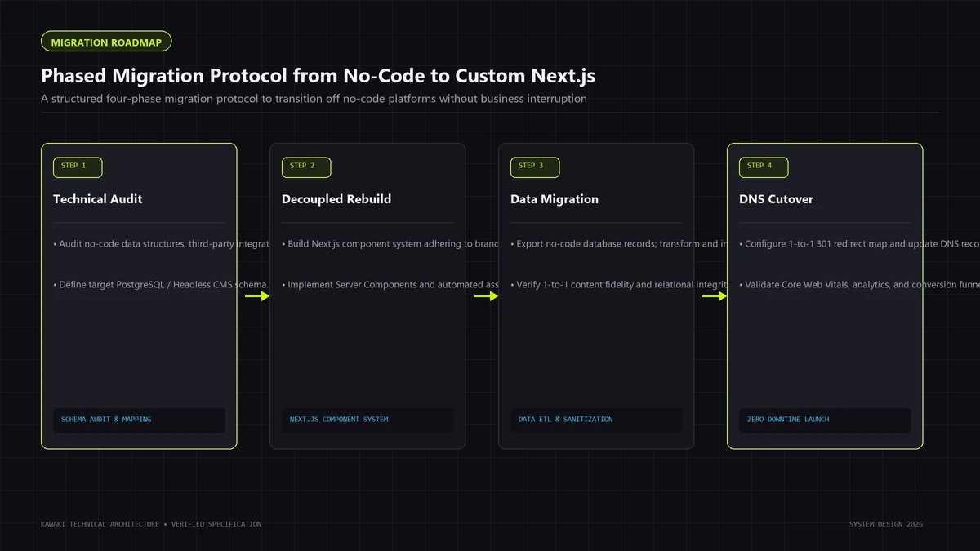Click the NEXT.JS COMPONENT SYSTEM tag
The width and height of the screenshot is (980, 551).
(x=367, y=420)
